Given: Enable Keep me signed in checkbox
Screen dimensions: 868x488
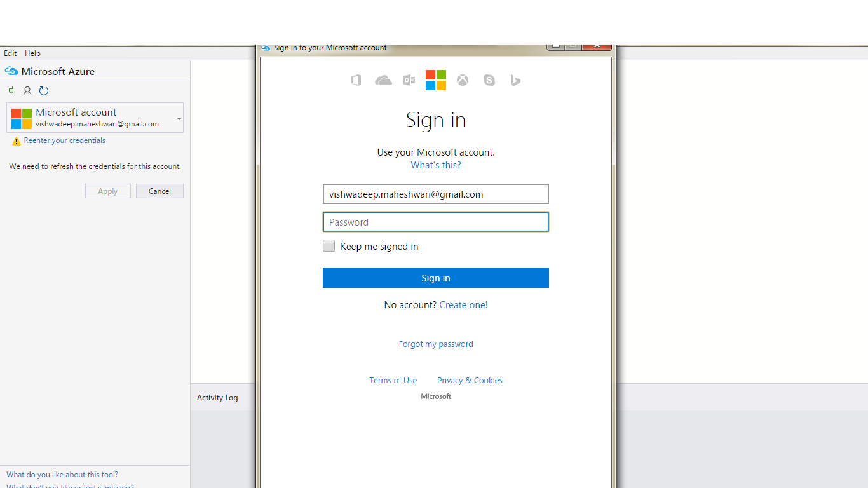Looking at the screenshot, I should coord(329,246).
